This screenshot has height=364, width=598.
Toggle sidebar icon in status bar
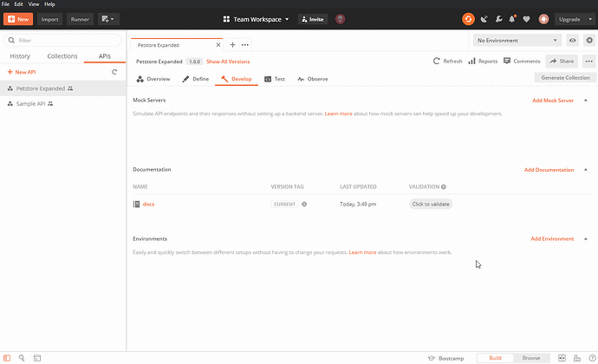pyautogui.click(x=7, y=358)
